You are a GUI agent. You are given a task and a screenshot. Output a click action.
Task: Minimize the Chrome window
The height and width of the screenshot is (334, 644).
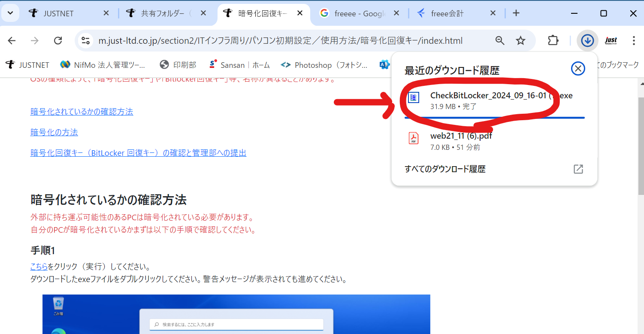coord(574,13)
